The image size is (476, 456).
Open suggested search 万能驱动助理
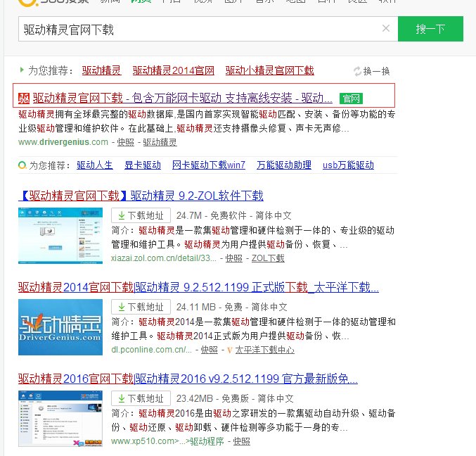click(x=284, y=165)
